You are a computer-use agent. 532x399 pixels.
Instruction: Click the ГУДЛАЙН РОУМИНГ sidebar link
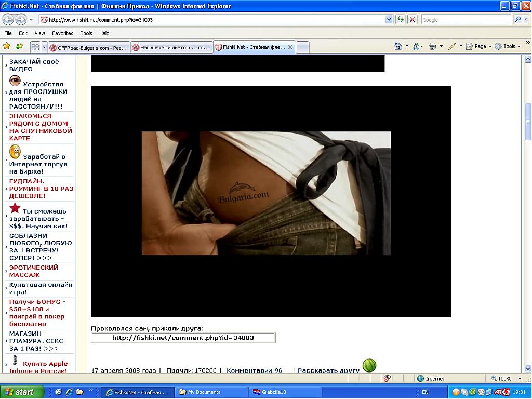click(x=41, y=189)
